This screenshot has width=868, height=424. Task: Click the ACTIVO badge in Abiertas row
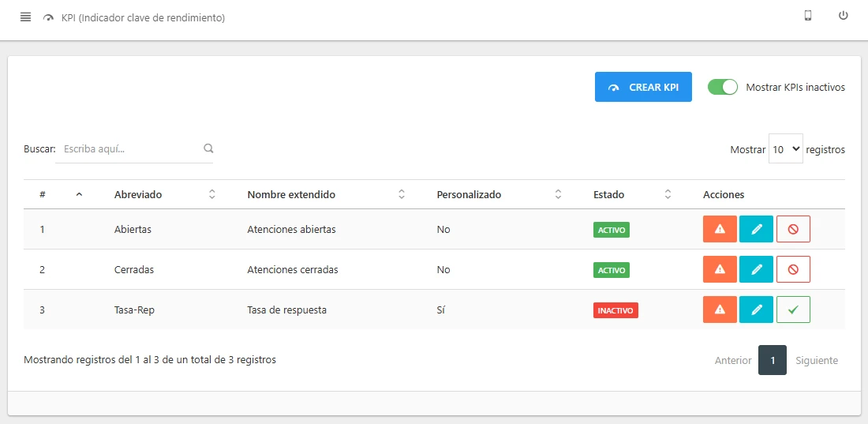point(611,230)
